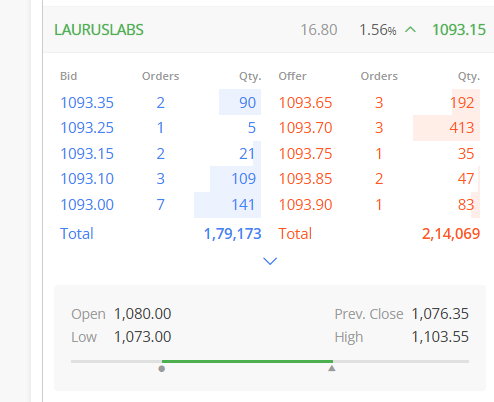
Task: Click bid price 1093.25
Action: 87,128
